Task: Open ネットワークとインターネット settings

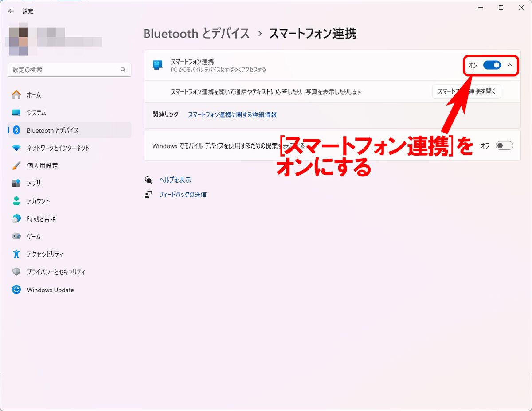Action: point(70,148)
